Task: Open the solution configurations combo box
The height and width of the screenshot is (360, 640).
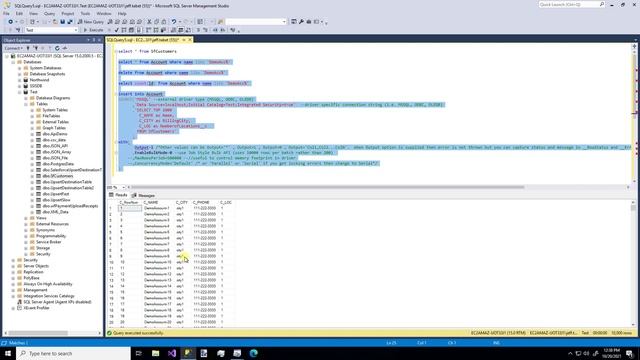Action: point(256,22)
